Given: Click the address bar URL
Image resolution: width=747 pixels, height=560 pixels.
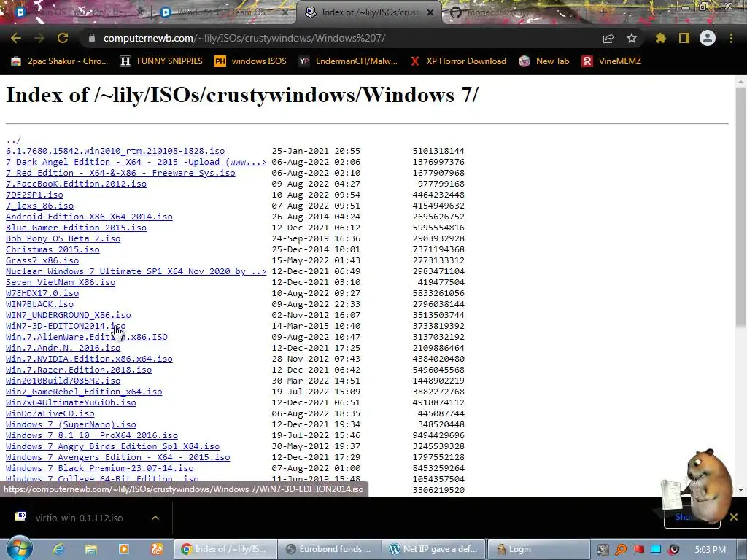Looking at the screenshot, I should [x=244, y=38].
